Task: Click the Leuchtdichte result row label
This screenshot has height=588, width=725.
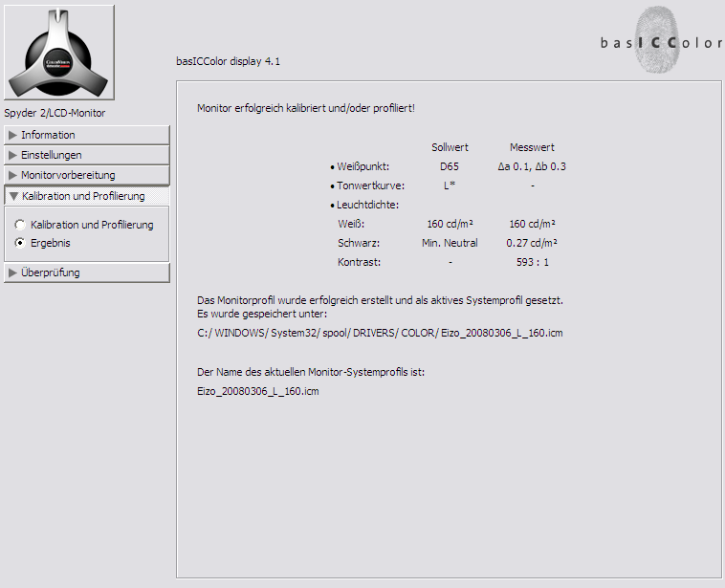Action: pos(367,205)
